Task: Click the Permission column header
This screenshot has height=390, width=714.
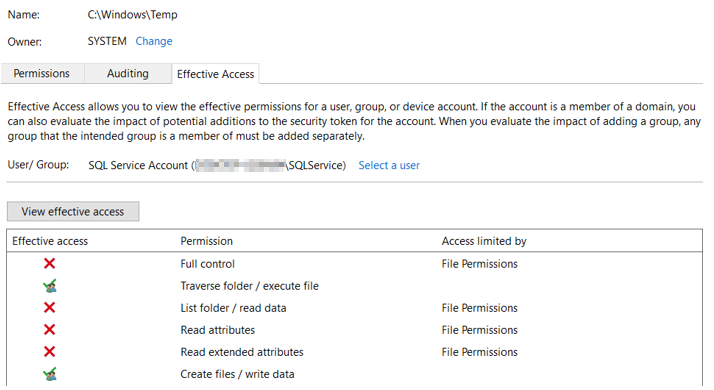Action: tap(206, 241)
